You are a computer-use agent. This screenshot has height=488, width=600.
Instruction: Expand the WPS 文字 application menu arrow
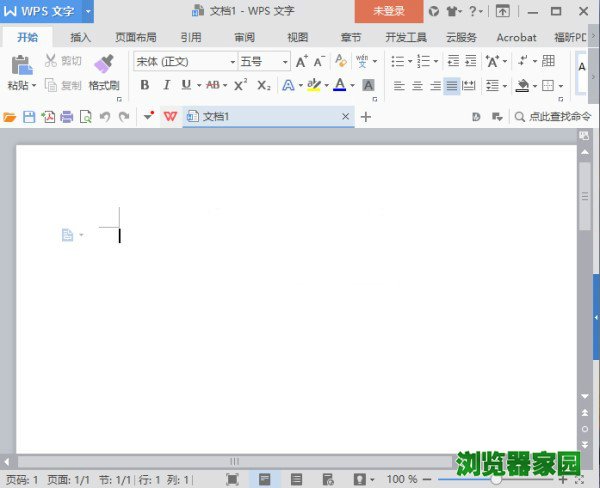(88, 11)
